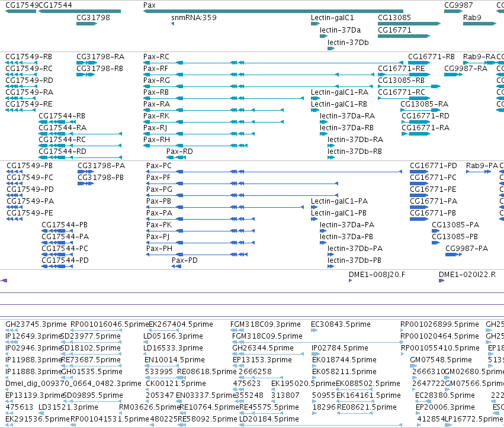Select EST GH23745.3prime

click(x=36, y=324)
